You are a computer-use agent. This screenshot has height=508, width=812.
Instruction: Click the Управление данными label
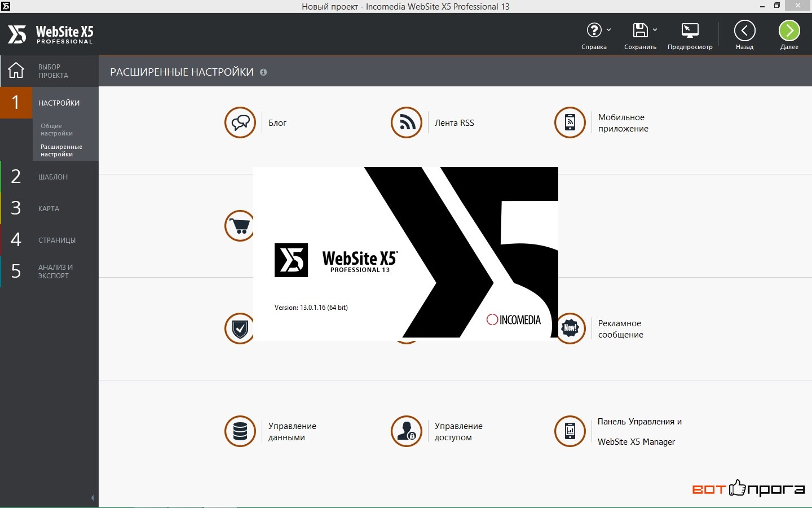(x=292, y=432)
